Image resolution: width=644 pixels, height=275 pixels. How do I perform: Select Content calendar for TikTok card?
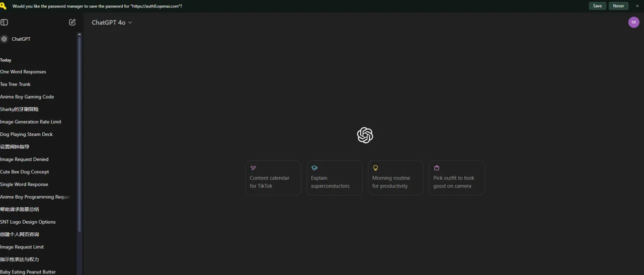point(273,178)
